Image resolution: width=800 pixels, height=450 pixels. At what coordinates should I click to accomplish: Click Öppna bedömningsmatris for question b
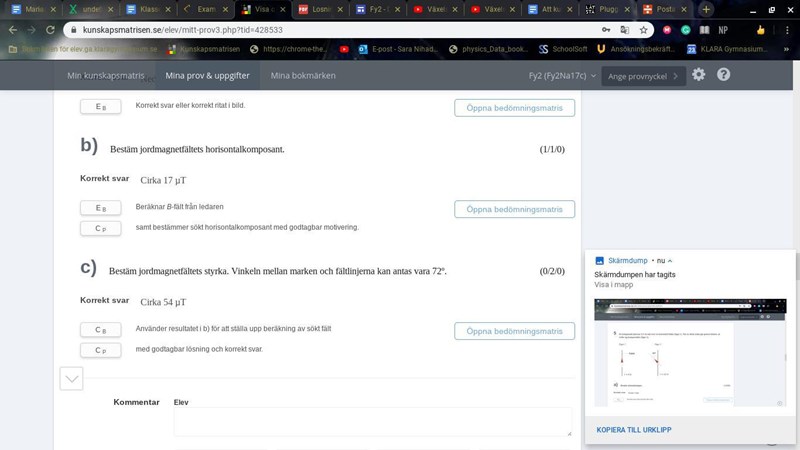coord(514,209)
